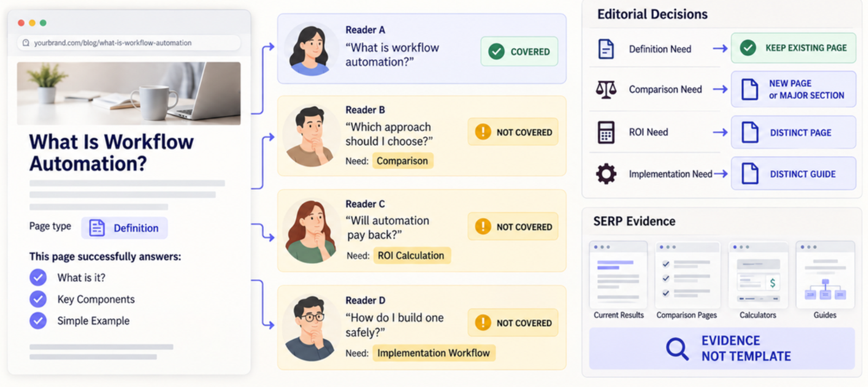Click the checkmark icon in KEEP EXISTING PAGE
Viewport: 868px width, 387px height.
click(748, 48)
